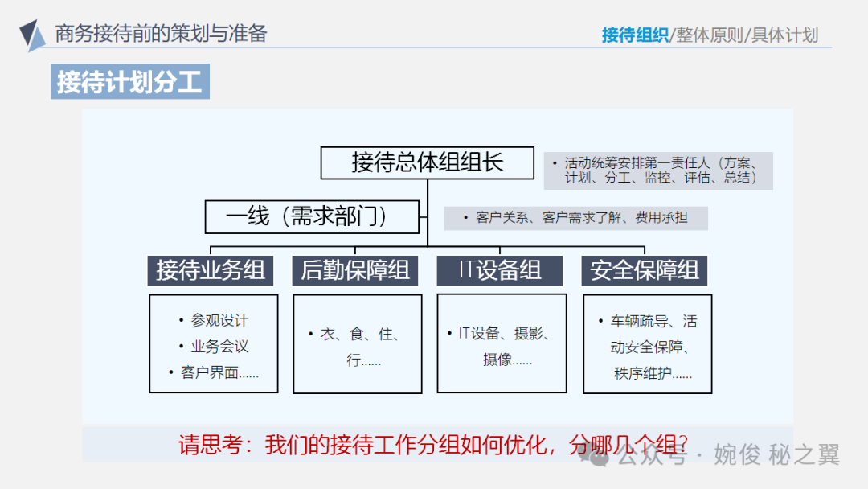The image size is (868, 489).
Task: Click the 接待业务组 group header
Action: pyautogui.click(x=211, y=270)
